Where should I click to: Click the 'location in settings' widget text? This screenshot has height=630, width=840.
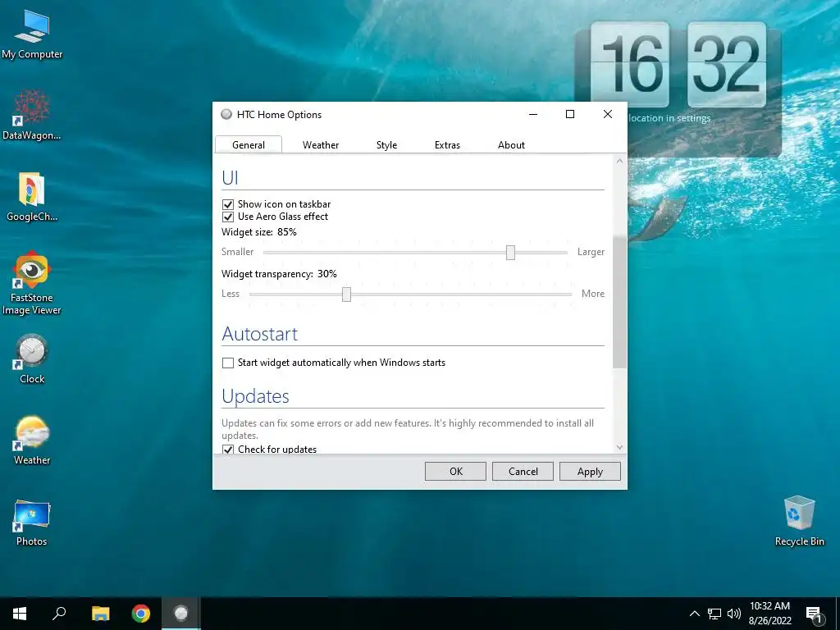click(x=669, y=118)
